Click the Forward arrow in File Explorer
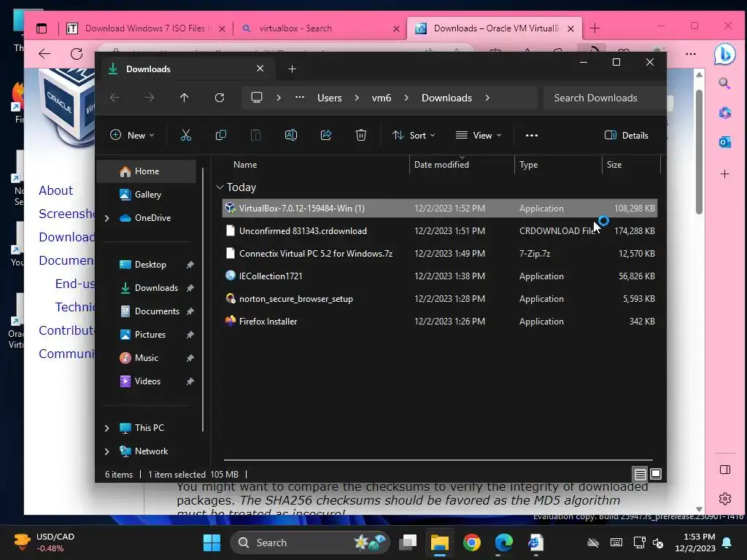This screenshot has width=747, height=560. (x=150, y=98)
